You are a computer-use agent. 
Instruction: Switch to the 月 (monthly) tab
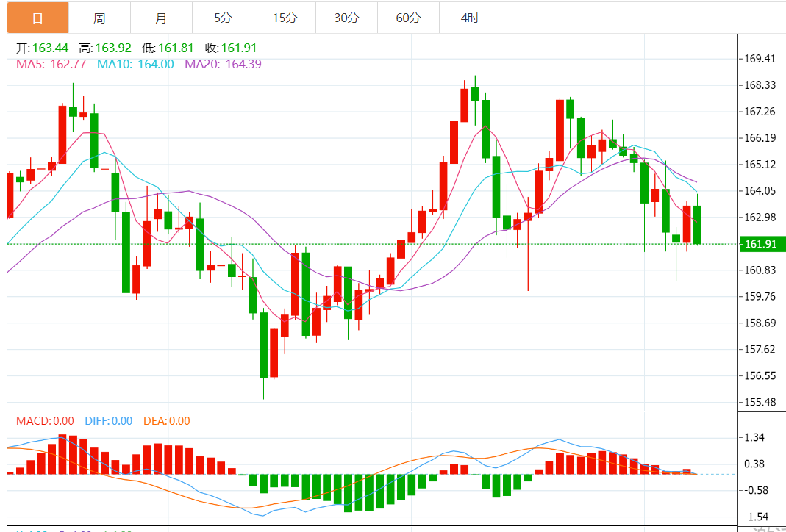tap(161, 18)
